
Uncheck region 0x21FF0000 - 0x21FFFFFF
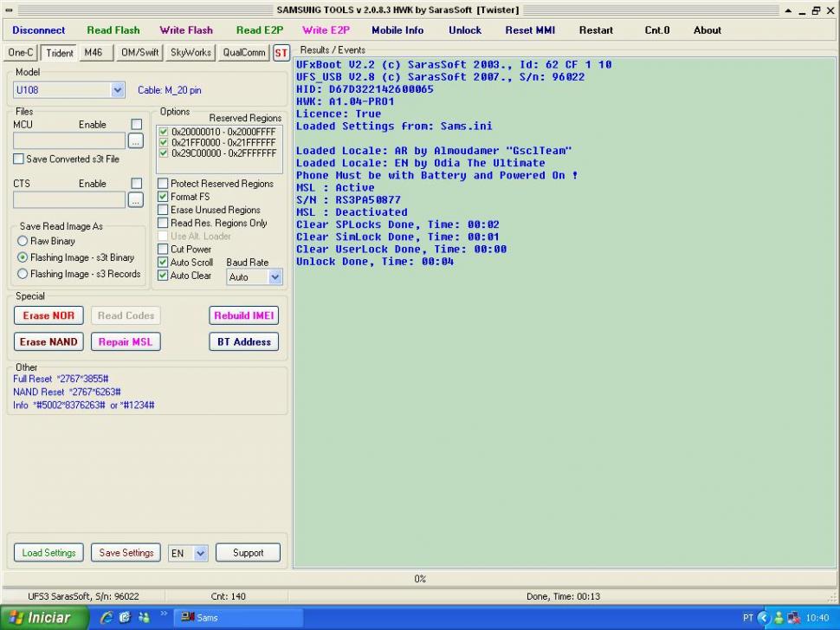click(x=164, y=142)
